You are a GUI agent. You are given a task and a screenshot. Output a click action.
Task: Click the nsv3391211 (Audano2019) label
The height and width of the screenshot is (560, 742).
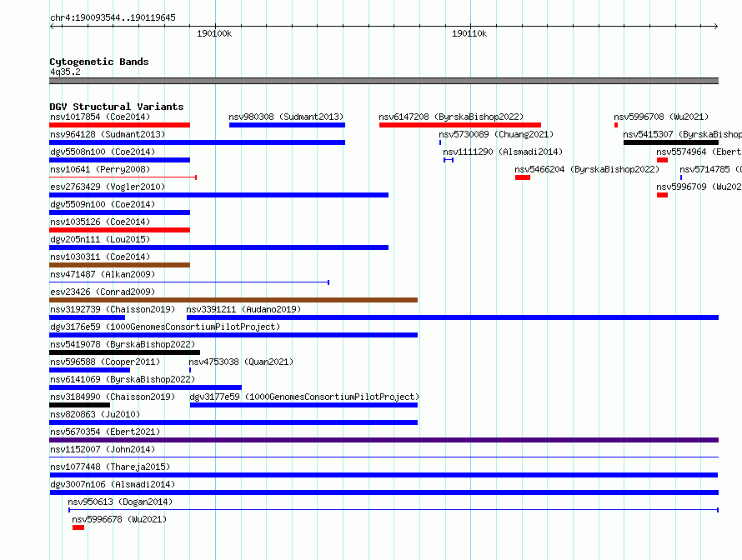[243, 309]
